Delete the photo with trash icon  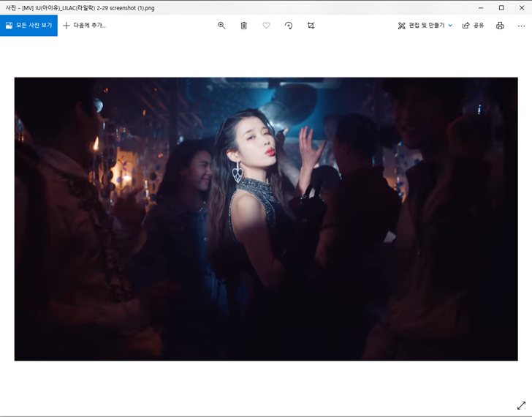[243, 26]
